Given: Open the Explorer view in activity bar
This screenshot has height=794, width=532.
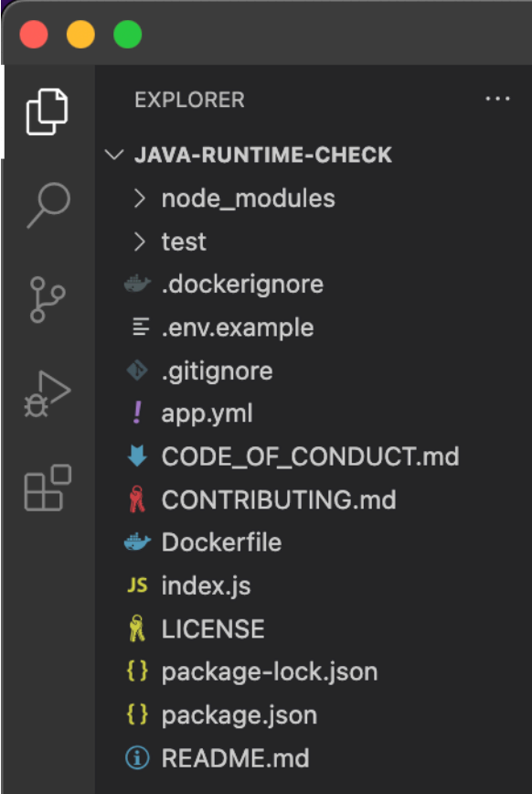Looking at the screenshot, I should (x=47, y=112).
